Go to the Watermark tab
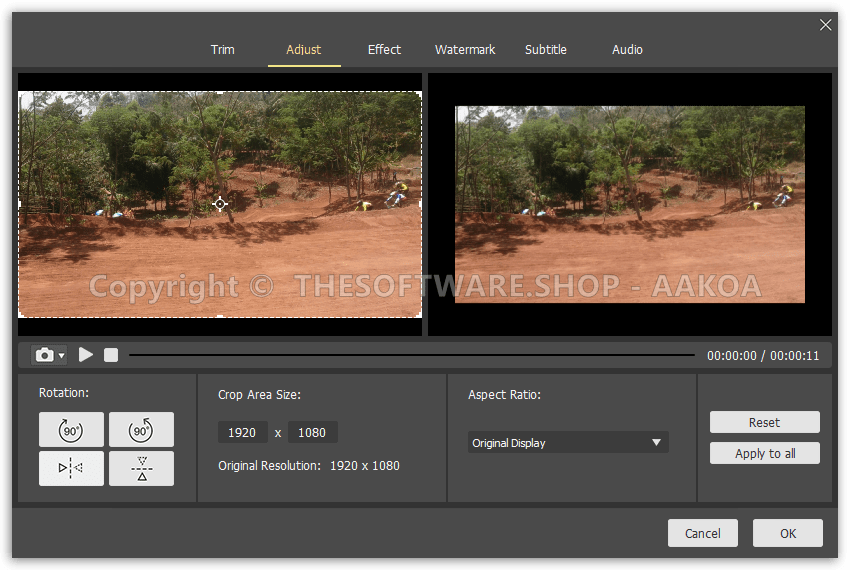 (x=465, y=50)
